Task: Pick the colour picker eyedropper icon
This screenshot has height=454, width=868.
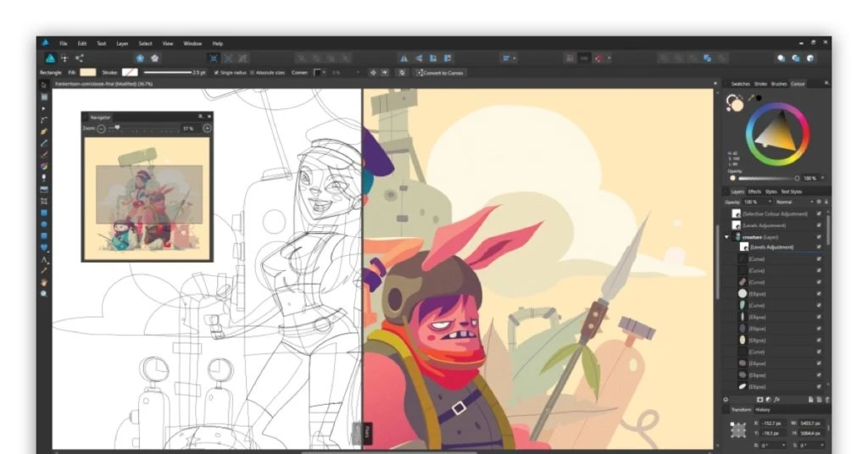Action: point(750,98)
